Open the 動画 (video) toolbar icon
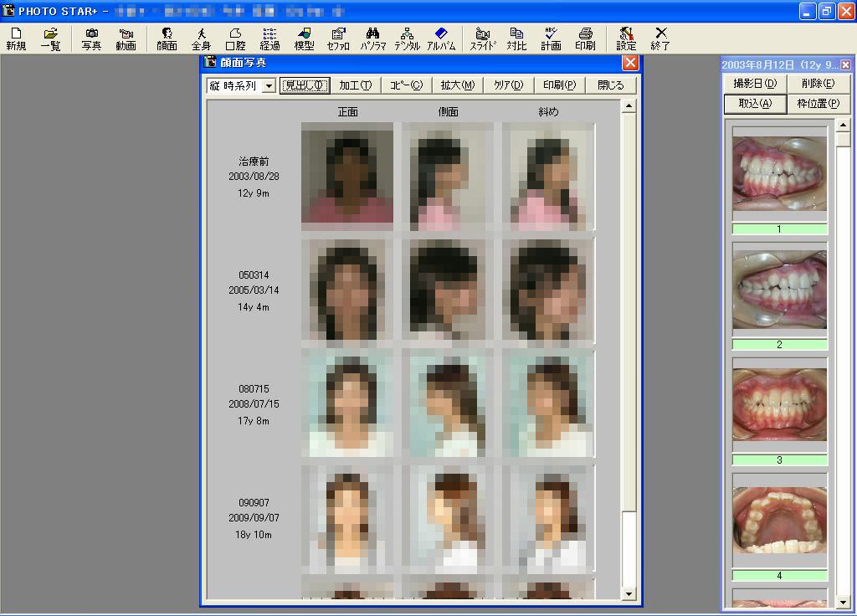The width and height of the screenshot is (857, 616). pos(126,39)
